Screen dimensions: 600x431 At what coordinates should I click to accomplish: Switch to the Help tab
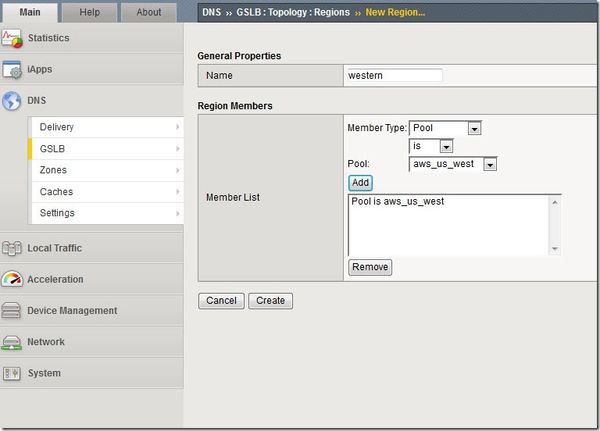coord(89,12)
